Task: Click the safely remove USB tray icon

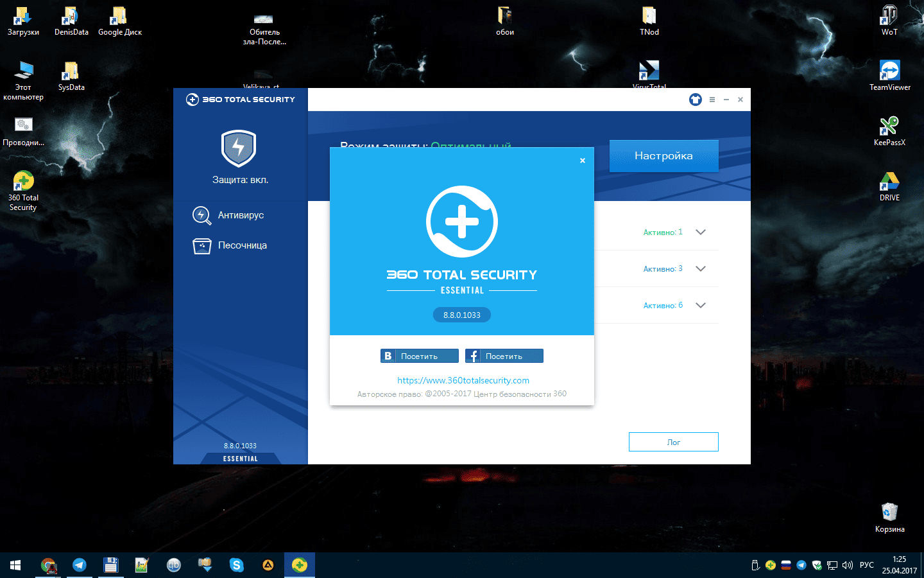Action: [x=755, y=565]
